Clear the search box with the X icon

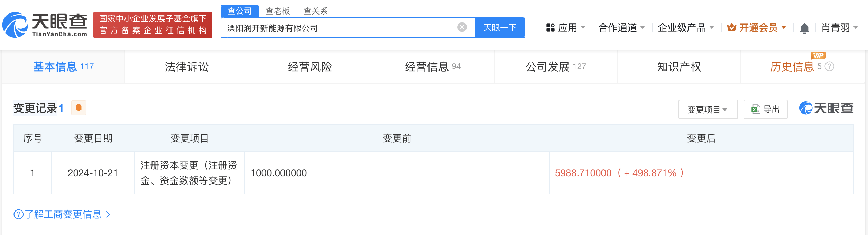point(462,27)
